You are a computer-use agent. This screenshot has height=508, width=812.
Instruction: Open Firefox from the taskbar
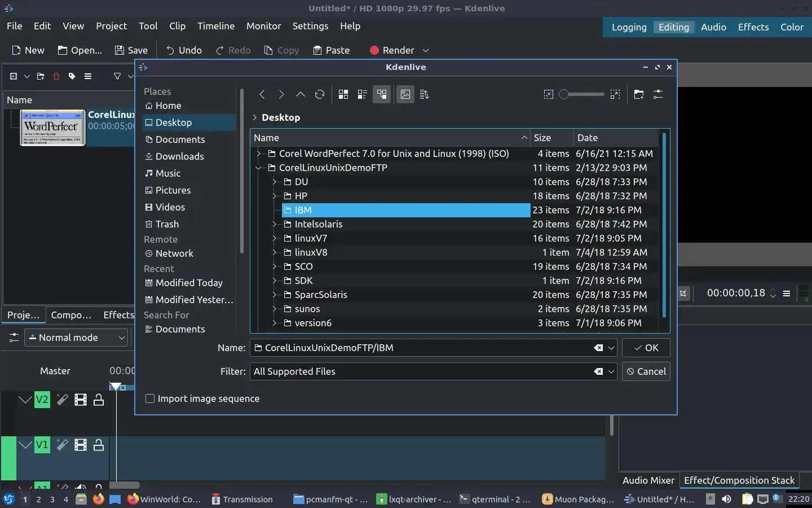point(99,499)
